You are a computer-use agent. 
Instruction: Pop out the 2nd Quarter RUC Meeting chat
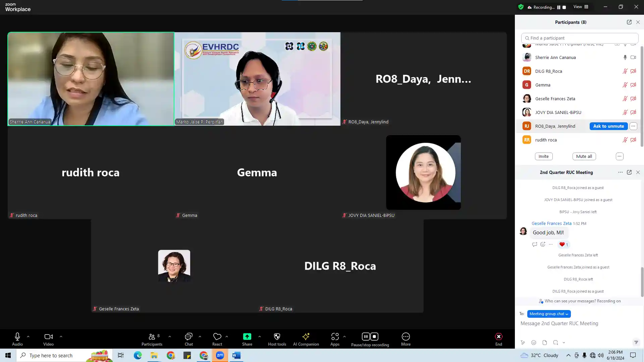(x=629, y=172)
